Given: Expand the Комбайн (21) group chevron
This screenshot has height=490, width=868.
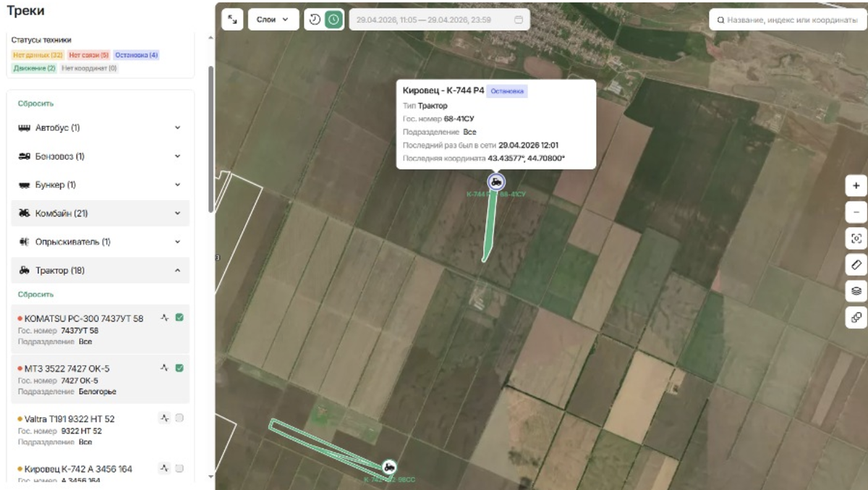Looking at the screenshot, I should click(178, 214).
